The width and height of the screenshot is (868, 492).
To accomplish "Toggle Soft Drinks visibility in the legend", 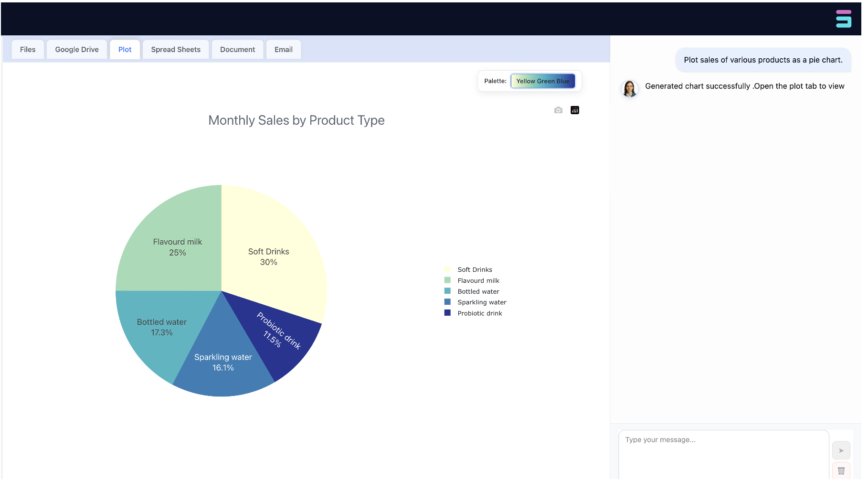I will click(x=474, y=269).
